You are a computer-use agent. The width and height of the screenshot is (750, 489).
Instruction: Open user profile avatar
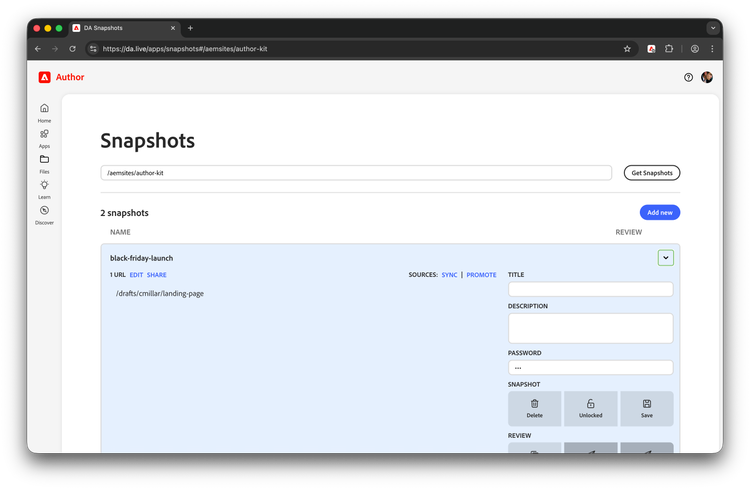point(707,77)
